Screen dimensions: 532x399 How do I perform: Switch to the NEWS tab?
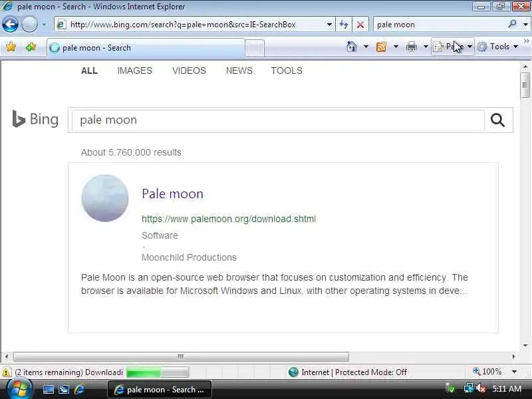point(239,70)
